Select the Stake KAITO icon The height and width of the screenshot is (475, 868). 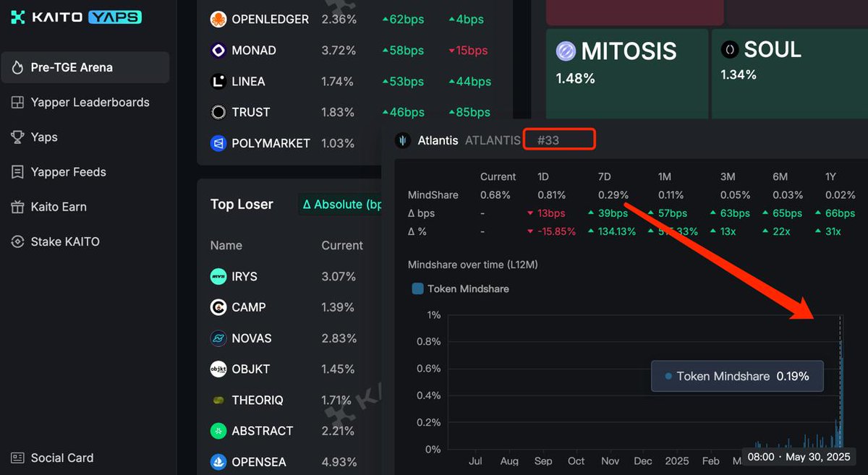tap(18, 241)
